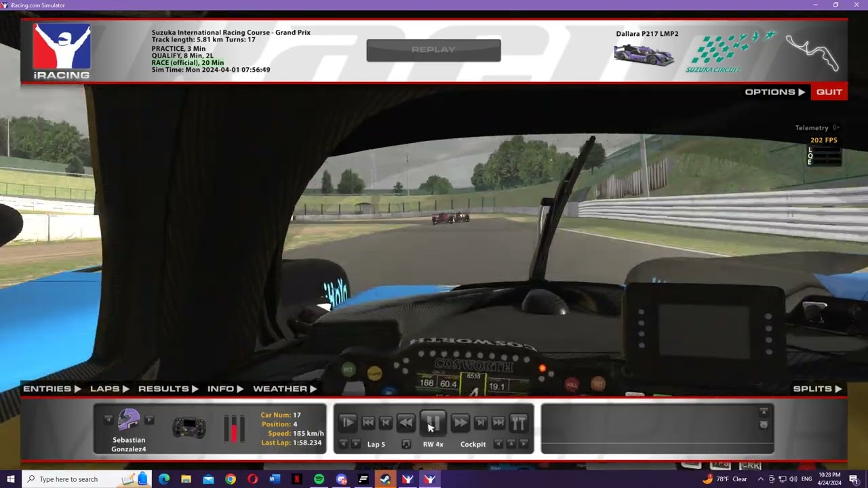Open Spotify from the taskbar
The image size is (868, 488).
point(319,479)
